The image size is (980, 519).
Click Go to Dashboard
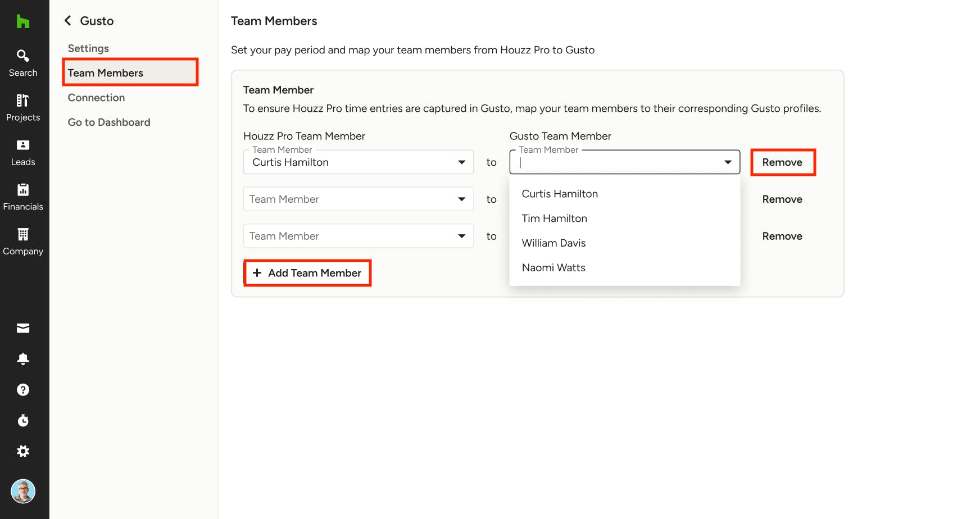109,122
